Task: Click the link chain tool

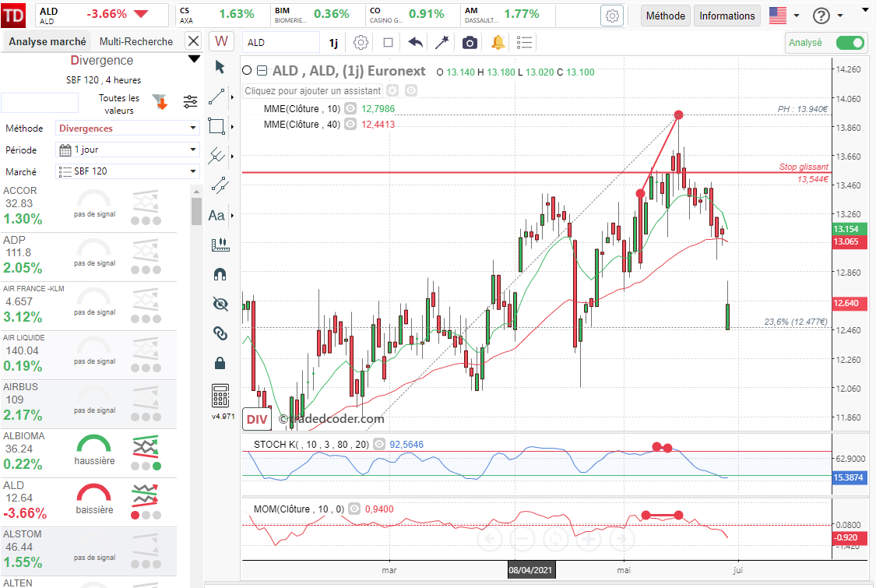Action: pos(220,333)
